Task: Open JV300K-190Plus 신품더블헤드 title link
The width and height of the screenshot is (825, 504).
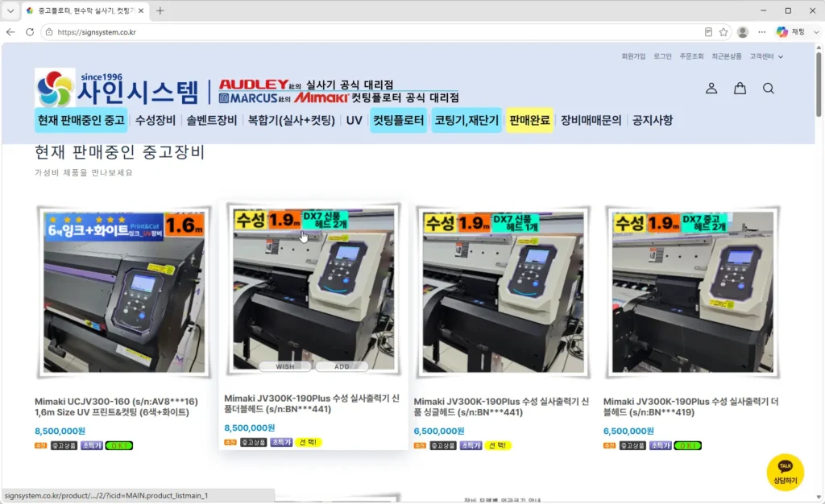Action: pyautogui.click(x=312, y=403)
